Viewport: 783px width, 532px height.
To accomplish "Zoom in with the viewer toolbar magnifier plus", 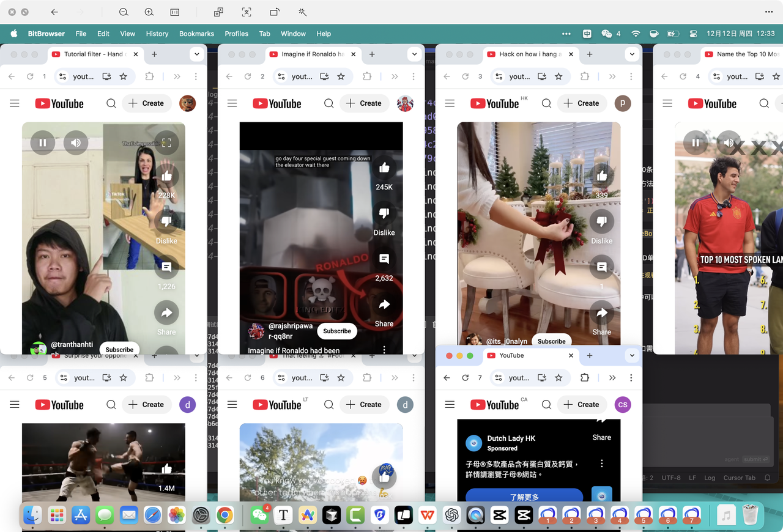I will [149, 12].
